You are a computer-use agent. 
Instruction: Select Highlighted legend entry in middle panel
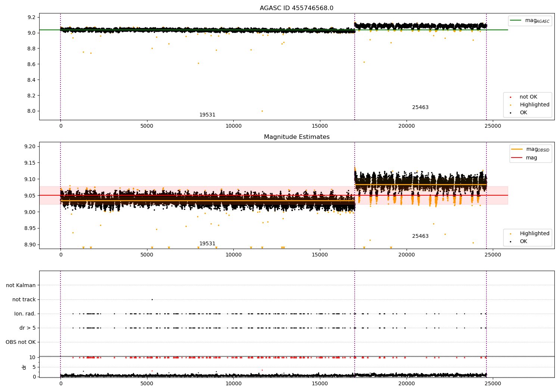[534, 234]
